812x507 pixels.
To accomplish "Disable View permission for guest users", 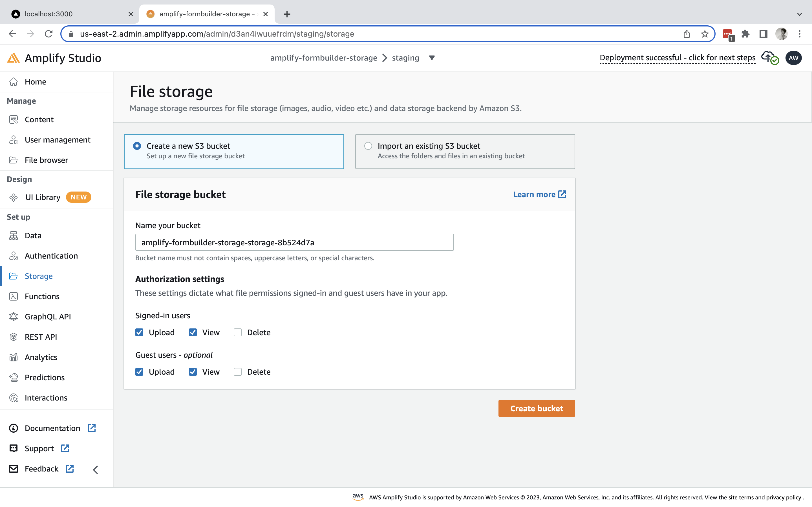I will coord(193,372).
